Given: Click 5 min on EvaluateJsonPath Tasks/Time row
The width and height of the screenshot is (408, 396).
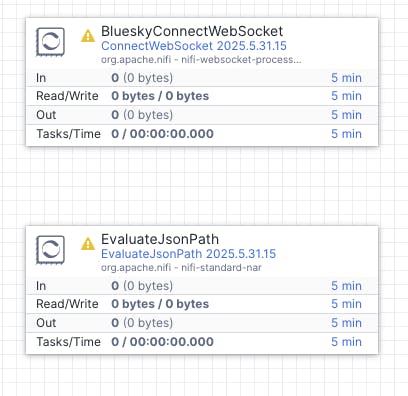Looking at the screenshot, I should (346, 342).
